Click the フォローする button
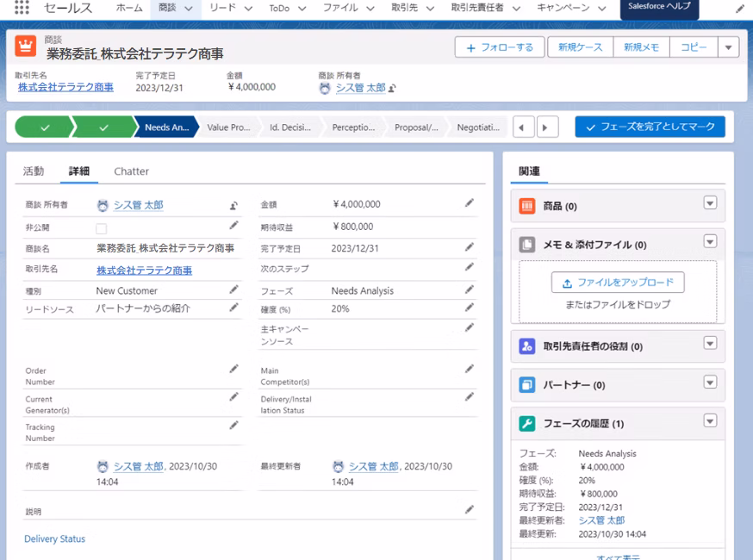Image resolution: width=753 pixels, height=560 pixels. pyautogui.click(x=500, y=47)
